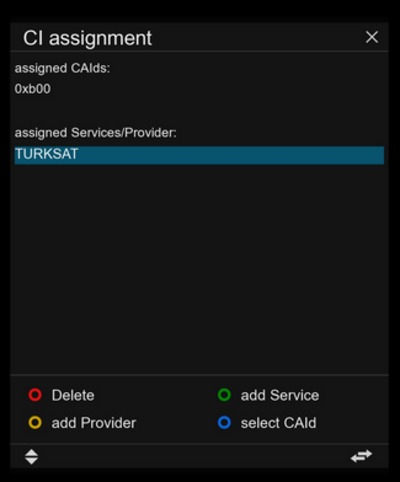Screen dimensions: 400x482
Task: Click the up/down navigation arrows icon
Action: pyautogui.click(x=32, y=457)
